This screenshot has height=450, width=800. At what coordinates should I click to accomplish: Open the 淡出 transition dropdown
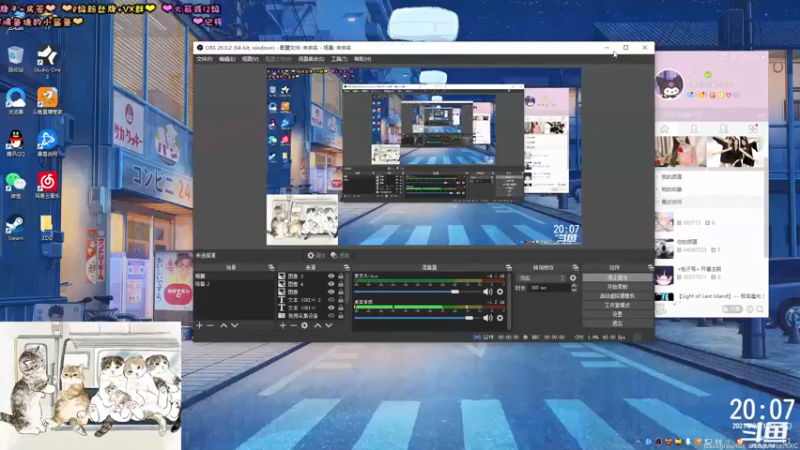coord(542,278)
